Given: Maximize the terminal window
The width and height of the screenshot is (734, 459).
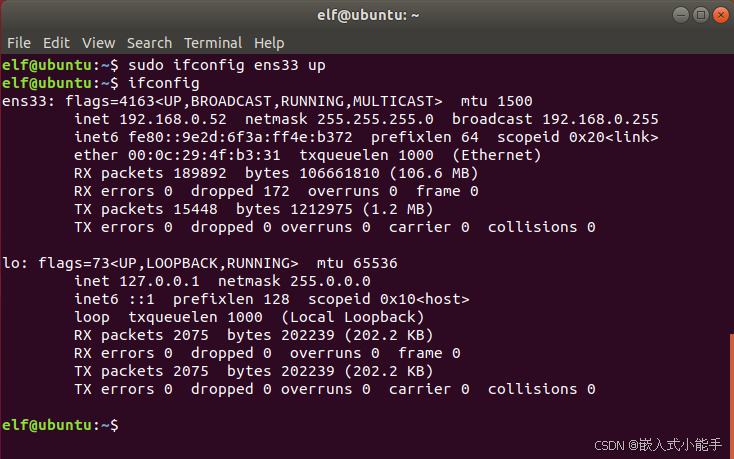Looking at the screenshot, I should click(701, 15).
